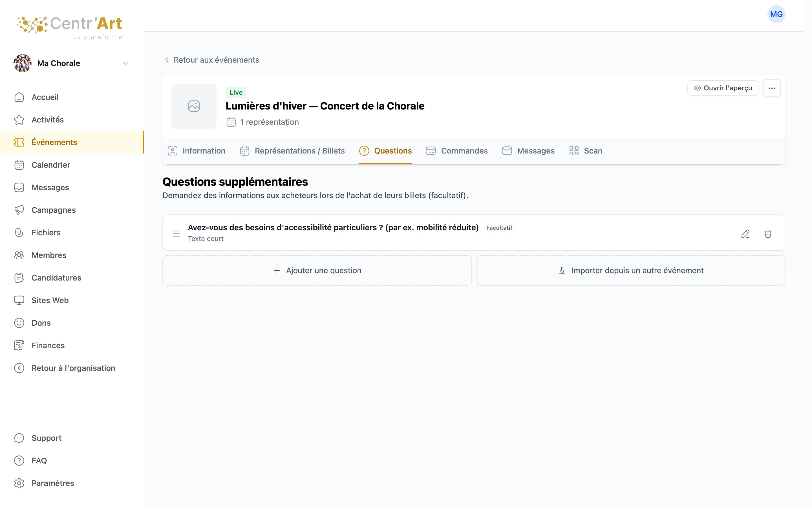Click the Campagnes megaphone icon

coord(19,210)
